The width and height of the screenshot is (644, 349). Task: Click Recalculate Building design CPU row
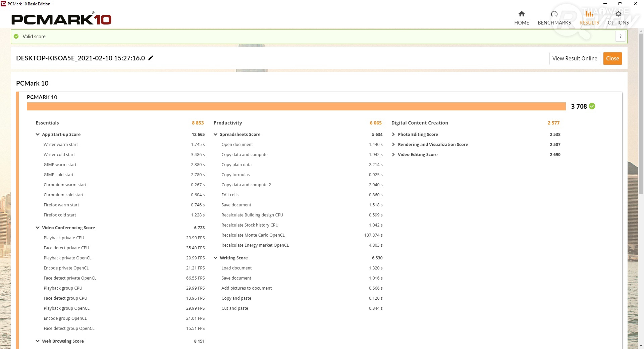click(x=302, y=215)
